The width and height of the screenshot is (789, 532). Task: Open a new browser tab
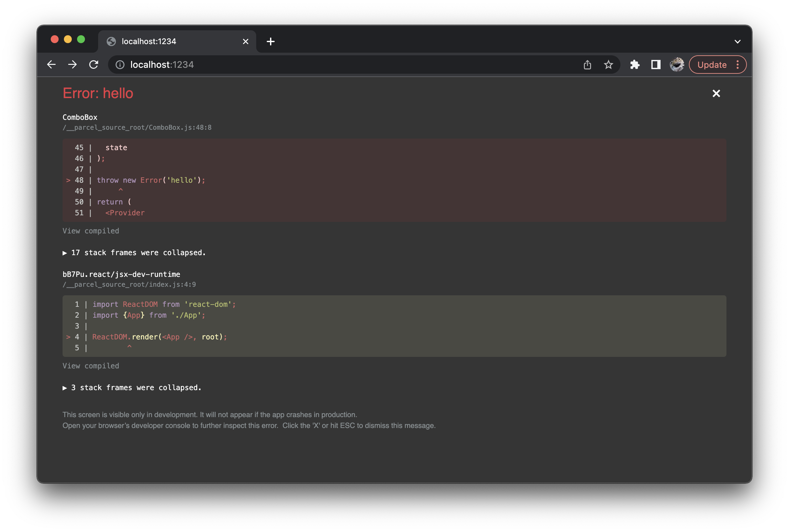[270, 41]
